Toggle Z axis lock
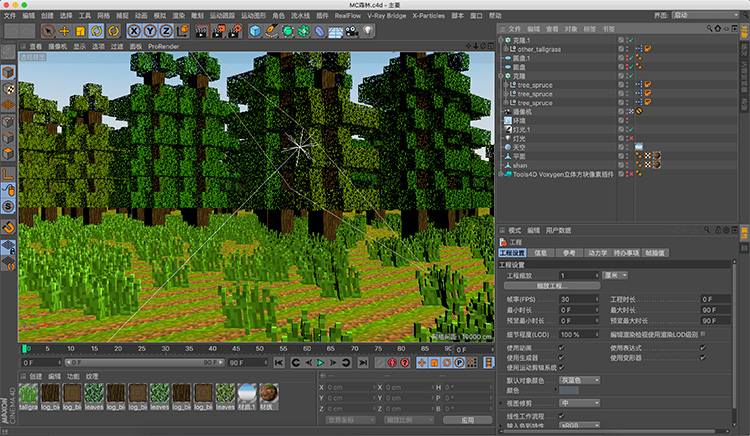 point(166,31)
